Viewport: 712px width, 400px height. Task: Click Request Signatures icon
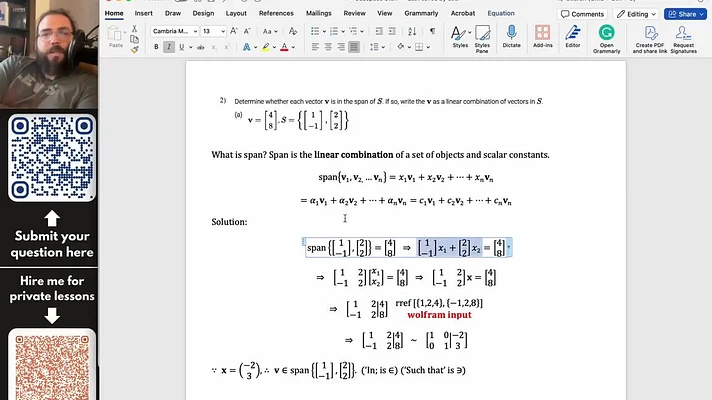click(683, 39)
